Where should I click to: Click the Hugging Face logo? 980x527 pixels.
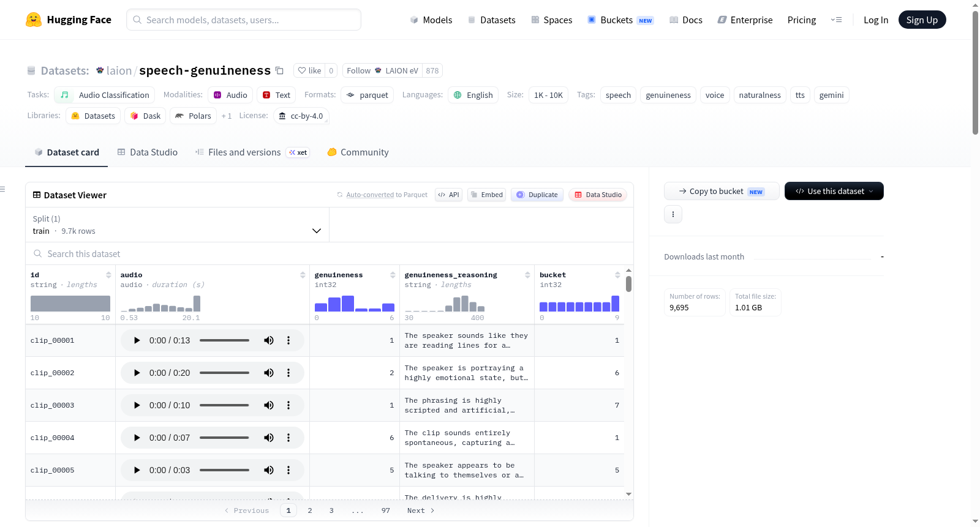(69, 20)
